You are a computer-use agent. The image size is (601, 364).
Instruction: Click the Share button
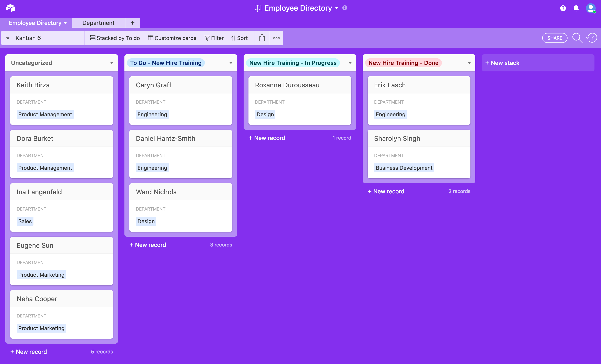[555, 38]
